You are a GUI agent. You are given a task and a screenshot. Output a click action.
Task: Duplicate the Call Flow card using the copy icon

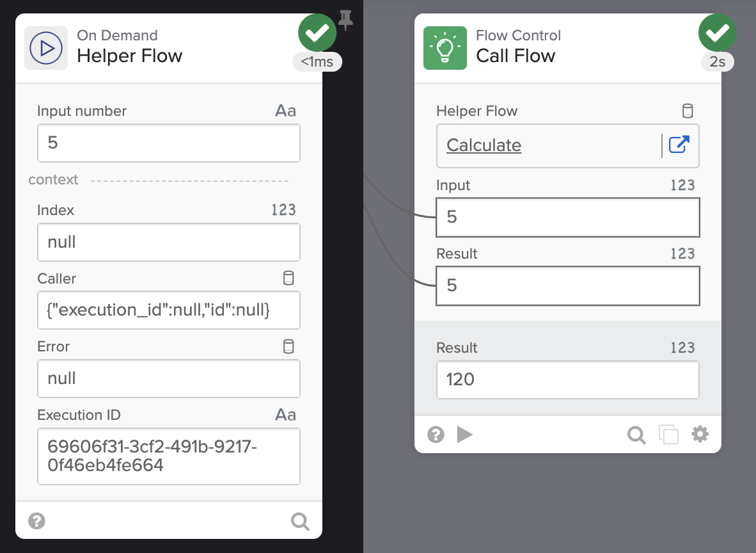pos(669,435)
